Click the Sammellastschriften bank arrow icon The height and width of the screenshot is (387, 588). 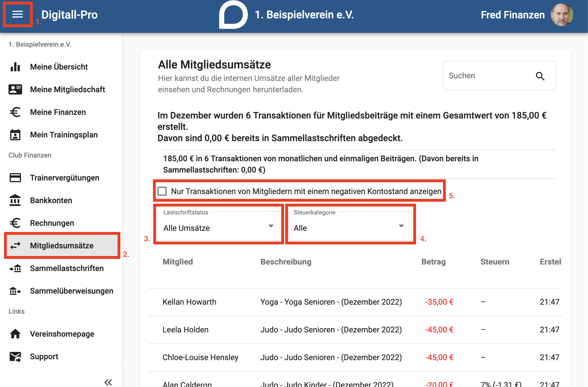(x=15, y=268)
